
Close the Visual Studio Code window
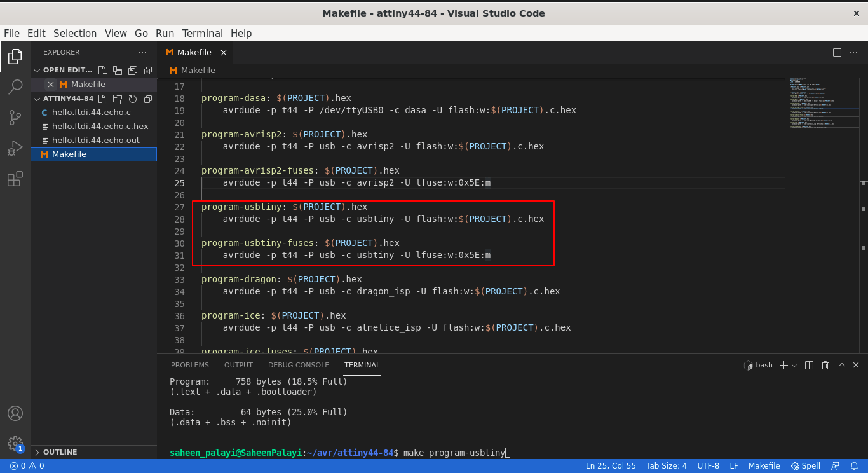tap(855, 13)
